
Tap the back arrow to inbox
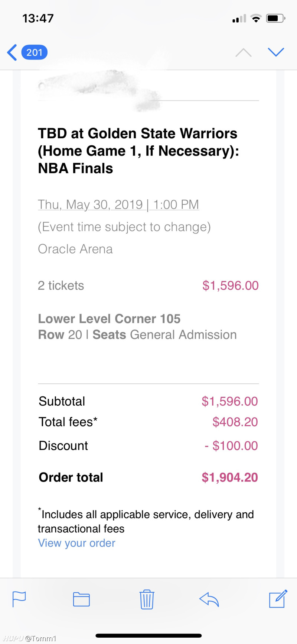click(12, 52)
